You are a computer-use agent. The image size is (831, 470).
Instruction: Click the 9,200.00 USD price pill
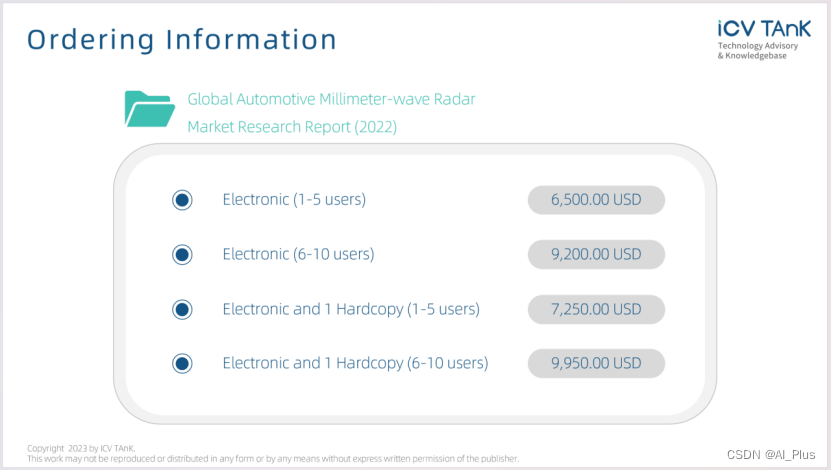596,254
